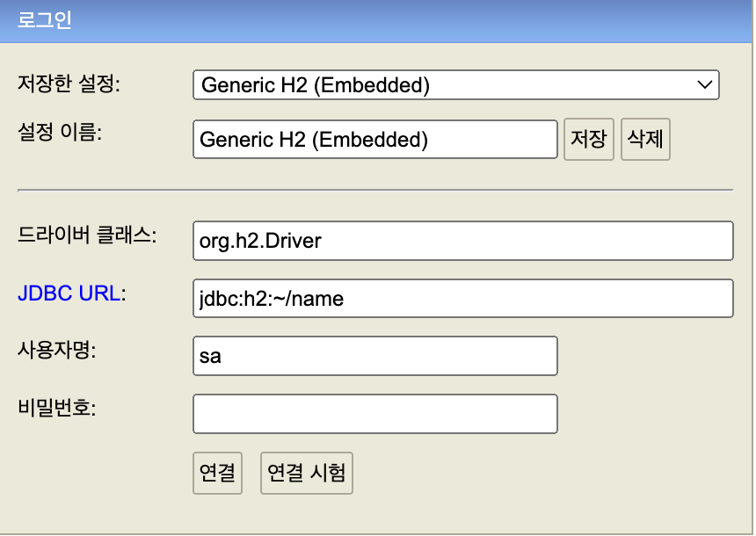Click the 설정 이름: label

pyautogui.click(x=60, y=132)
